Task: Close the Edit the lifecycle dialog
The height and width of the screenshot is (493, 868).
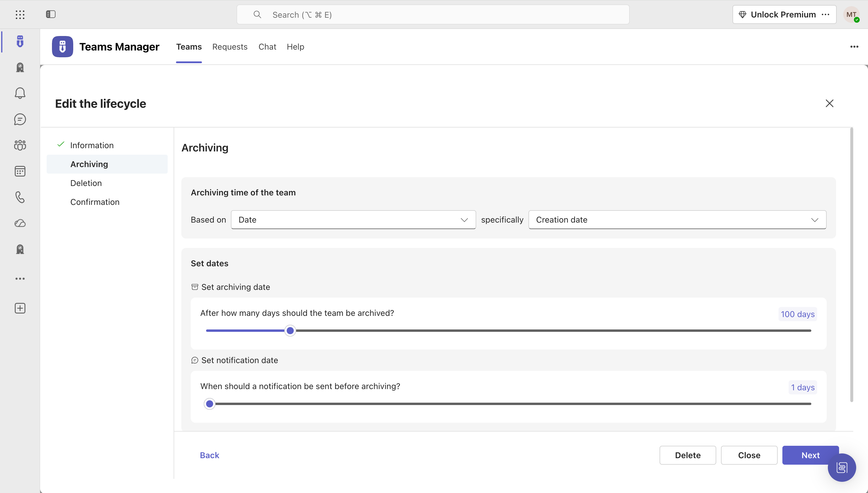Action: [x=829, y=103]
